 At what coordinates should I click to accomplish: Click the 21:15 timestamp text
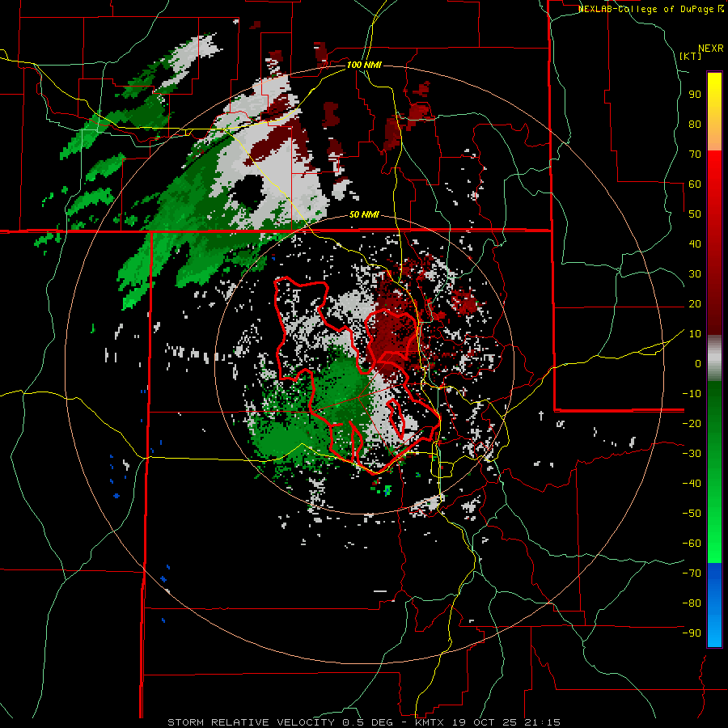pos(543,722)
